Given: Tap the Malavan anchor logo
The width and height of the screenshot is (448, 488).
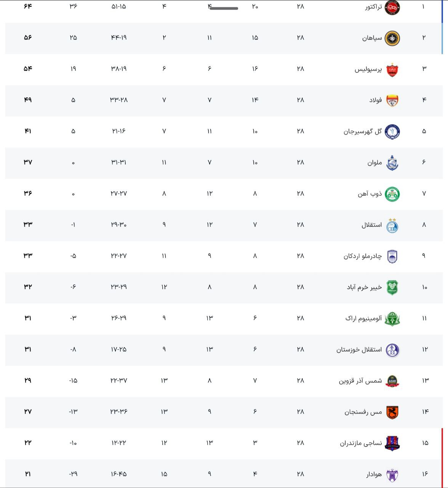Looking at the screenshot, I should coord(392,163).
